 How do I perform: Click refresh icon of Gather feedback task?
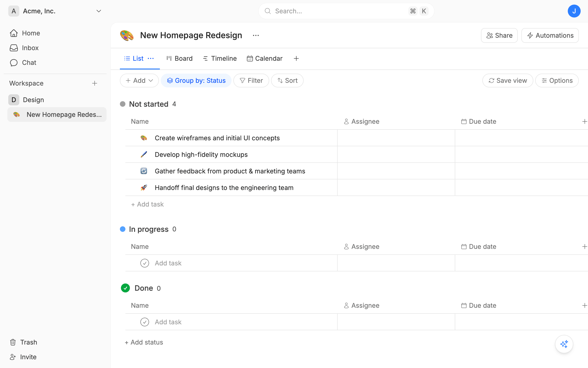pyautogui.click(x=144, y=171)
